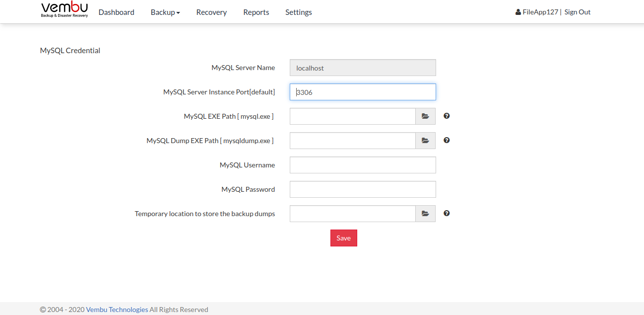
Task: Click the 'All Rights Reserved' footer text
Action: tap(179, 310)
